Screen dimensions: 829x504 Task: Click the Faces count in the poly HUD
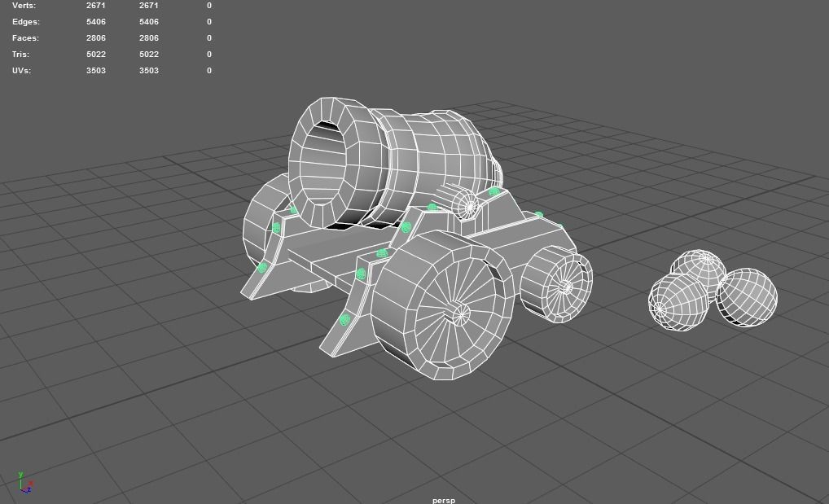(x=95, y=37)
